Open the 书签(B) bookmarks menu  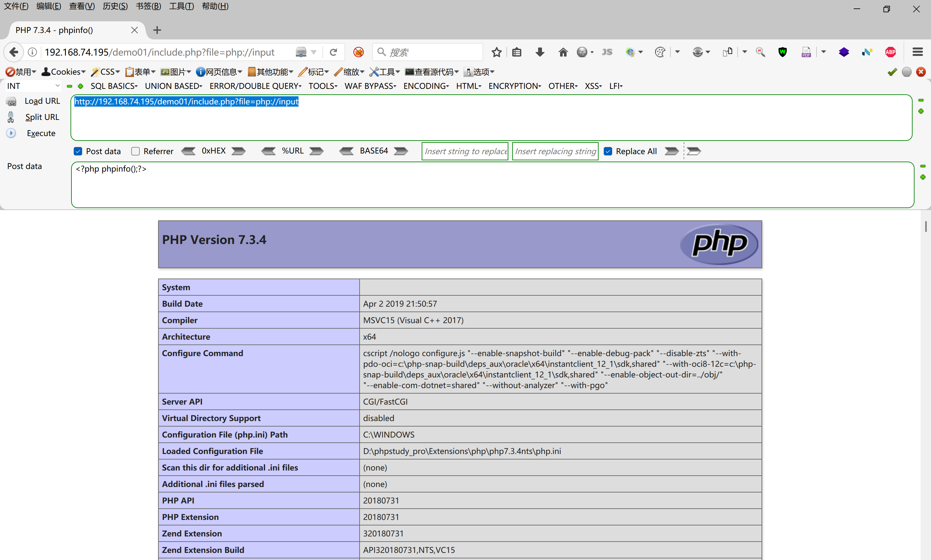[x=148, y=6]
